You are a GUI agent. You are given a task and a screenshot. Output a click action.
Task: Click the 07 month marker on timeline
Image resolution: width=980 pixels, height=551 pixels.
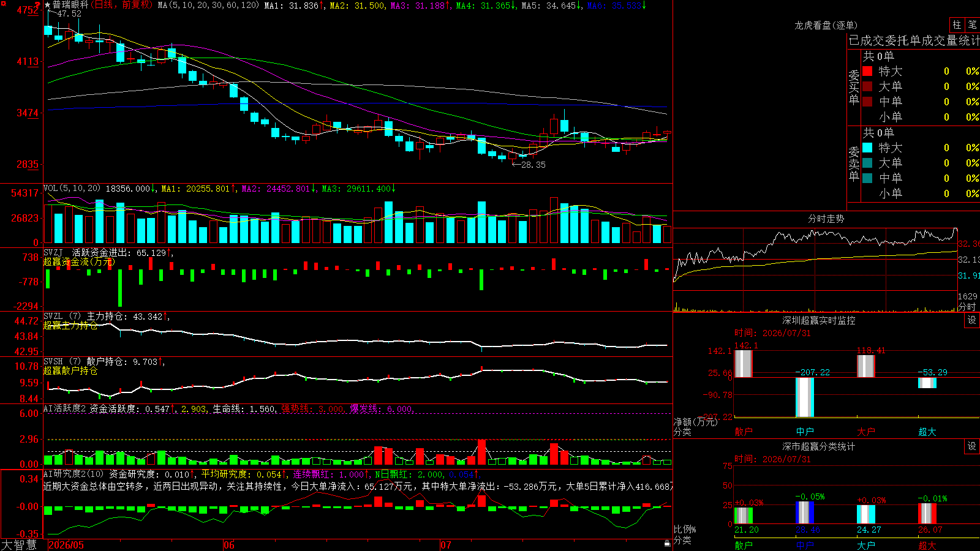pyautogui.click(x=446, y=545)
